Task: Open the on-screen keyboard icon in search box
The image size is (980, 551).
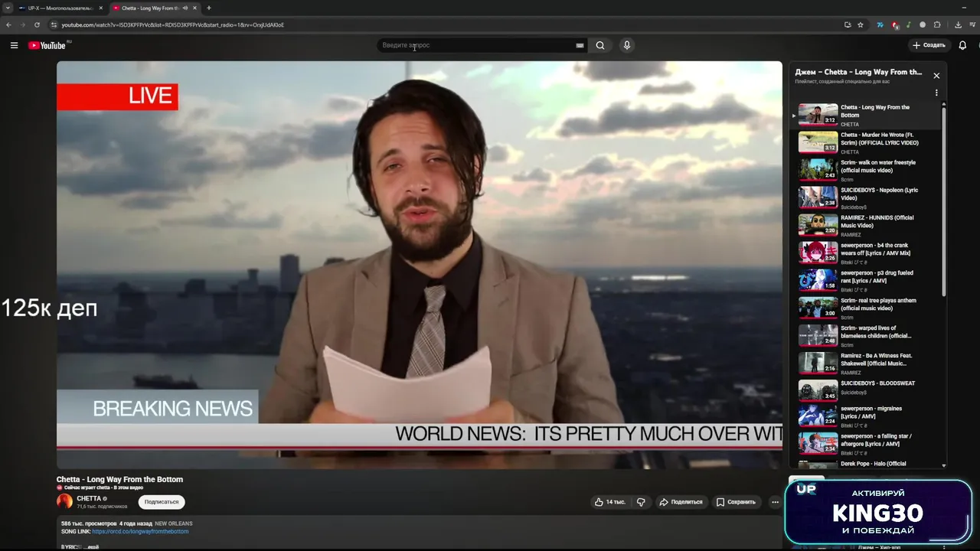Action: coord(580,45)
